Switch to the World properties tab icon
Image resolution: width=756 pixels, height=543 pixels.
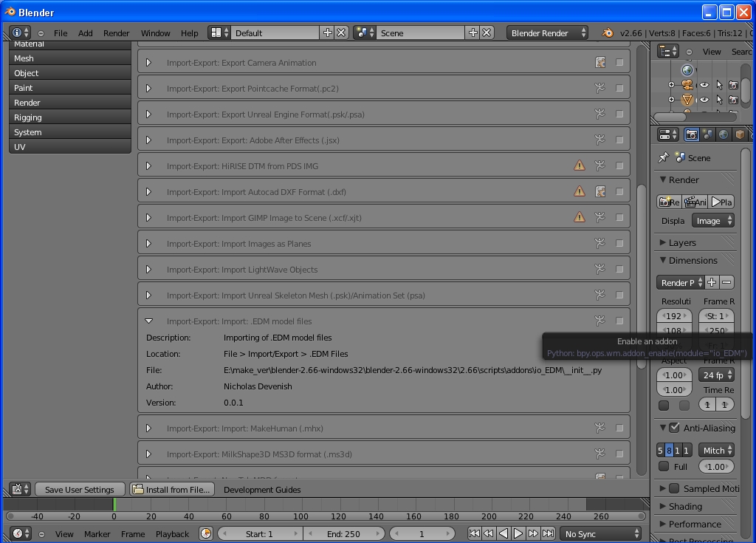point(724,134)
